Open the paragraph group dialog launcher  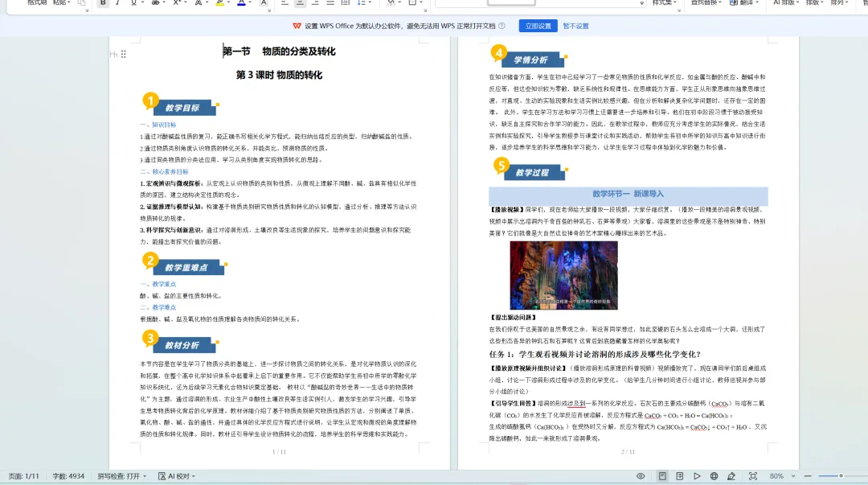[425, 10]
